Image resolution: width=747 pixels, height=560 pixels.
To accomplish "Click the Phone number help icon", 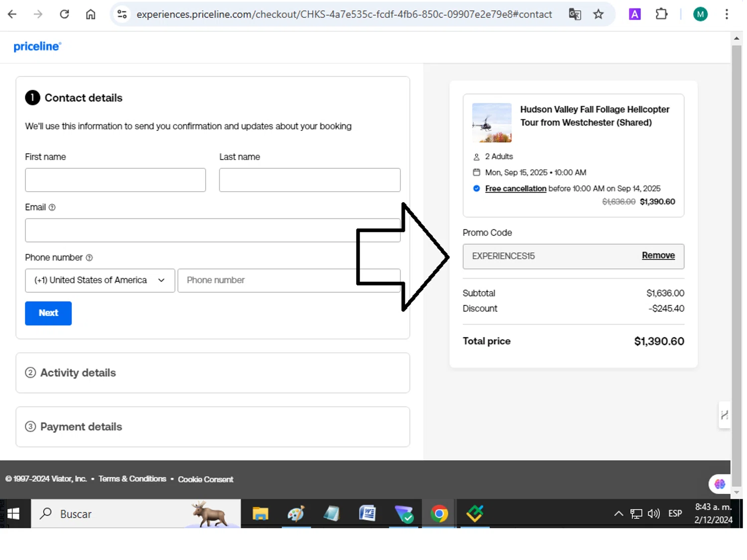I will coord(89,258).
